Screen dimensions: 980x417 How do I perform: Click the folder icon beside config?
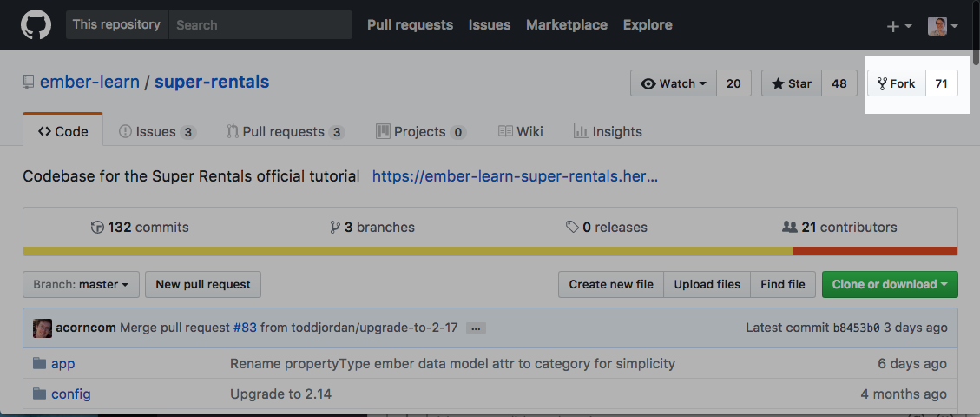[40, 394]
